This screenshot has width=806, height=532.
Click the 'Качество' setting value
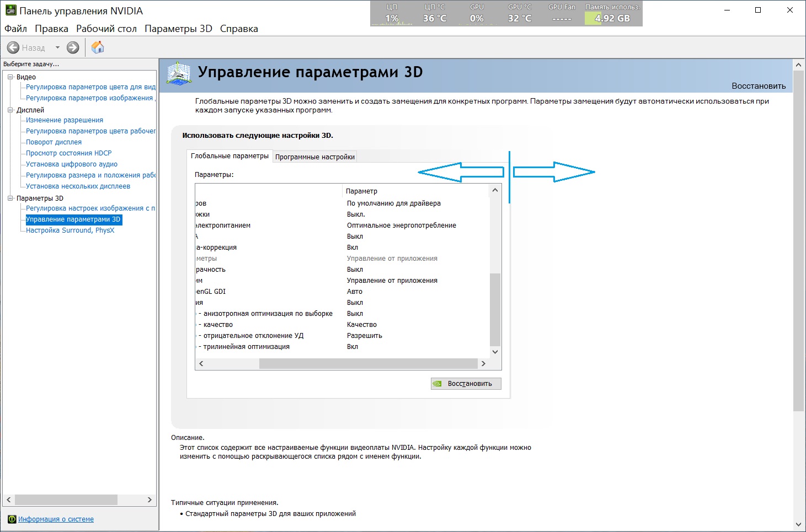(362, 325)
